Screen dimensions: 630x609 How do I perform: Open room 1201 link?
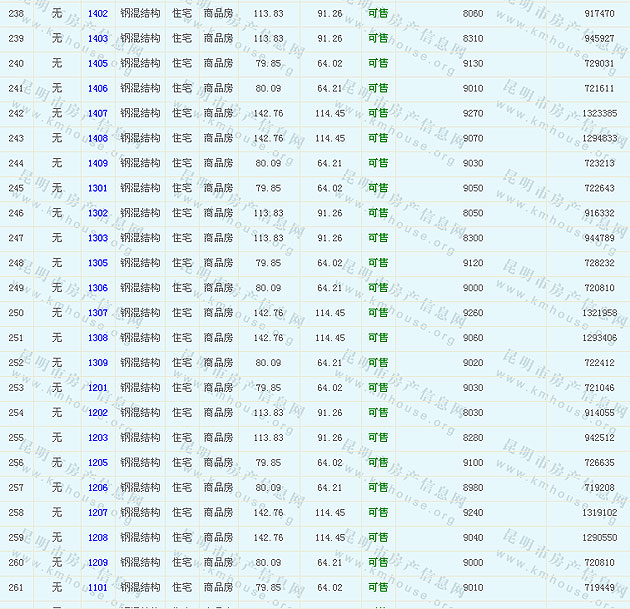coord(97,389)
